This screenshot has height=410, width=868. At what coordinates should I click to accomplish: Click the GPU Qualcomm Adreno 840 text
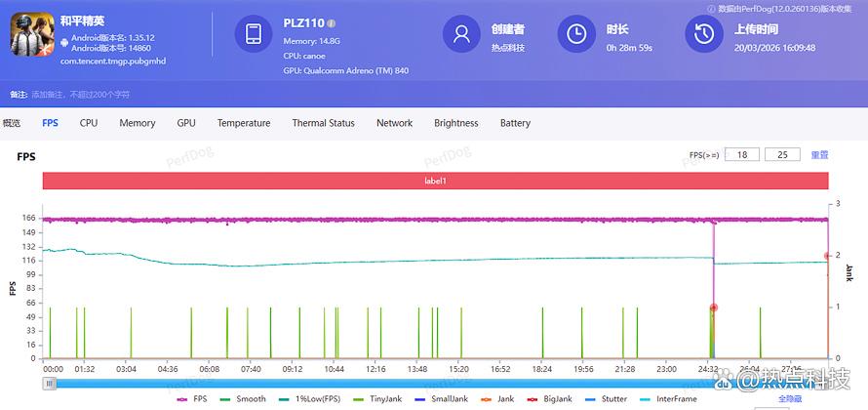[x=346, y=71]
